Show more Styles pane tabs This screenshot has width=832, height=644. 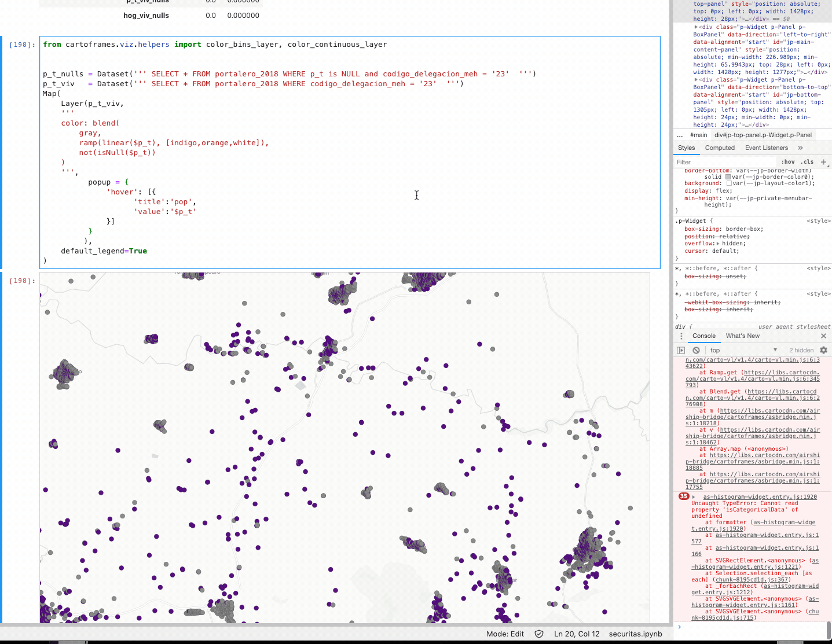pyautogui.click(x=800, y=148)
